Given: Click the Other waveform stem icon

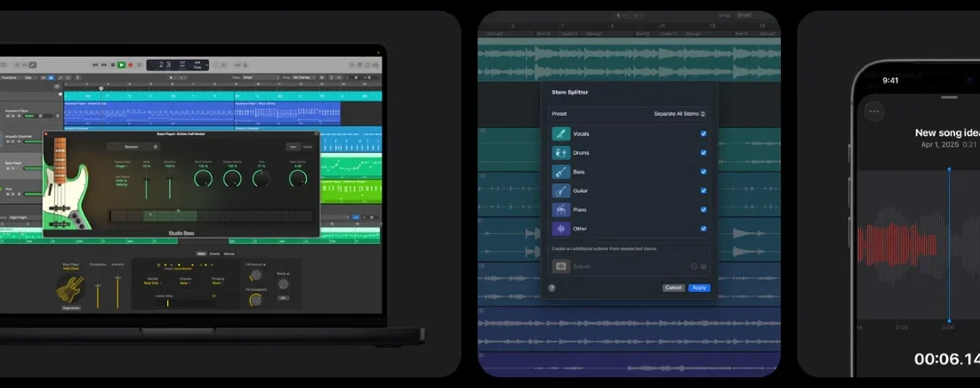Looking at the screenshot, I should 560,229.
